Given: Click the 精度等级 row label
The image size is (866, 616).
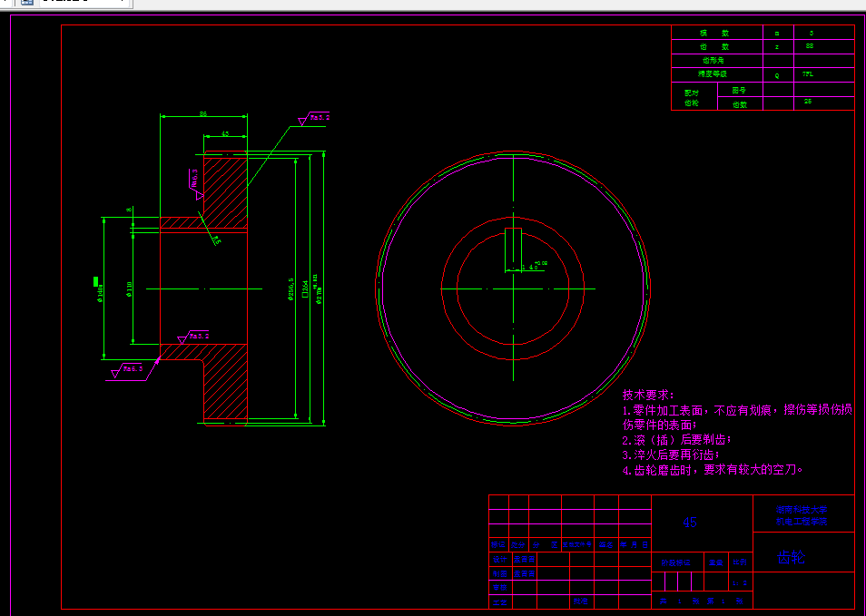Looking at the screenshot, I should coord(712,74).
